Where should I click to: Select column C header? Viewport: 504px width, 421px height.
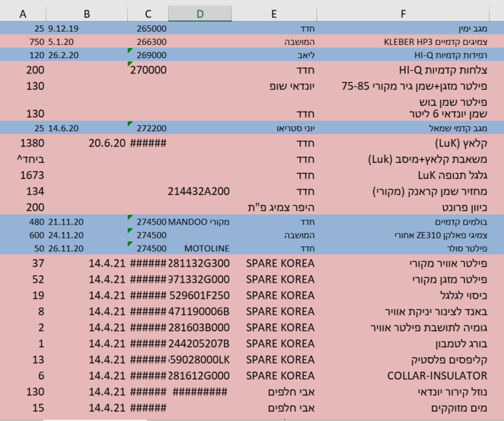pyautogui.click(x=148, y=14)
